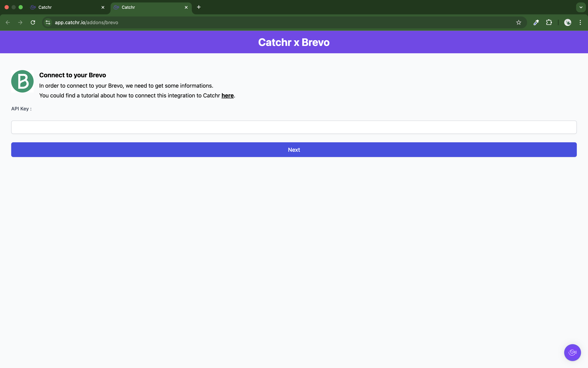Screen dimensions: 588x368
Task: Expand the tab search dropdown arrow
Action: (581, 7)
